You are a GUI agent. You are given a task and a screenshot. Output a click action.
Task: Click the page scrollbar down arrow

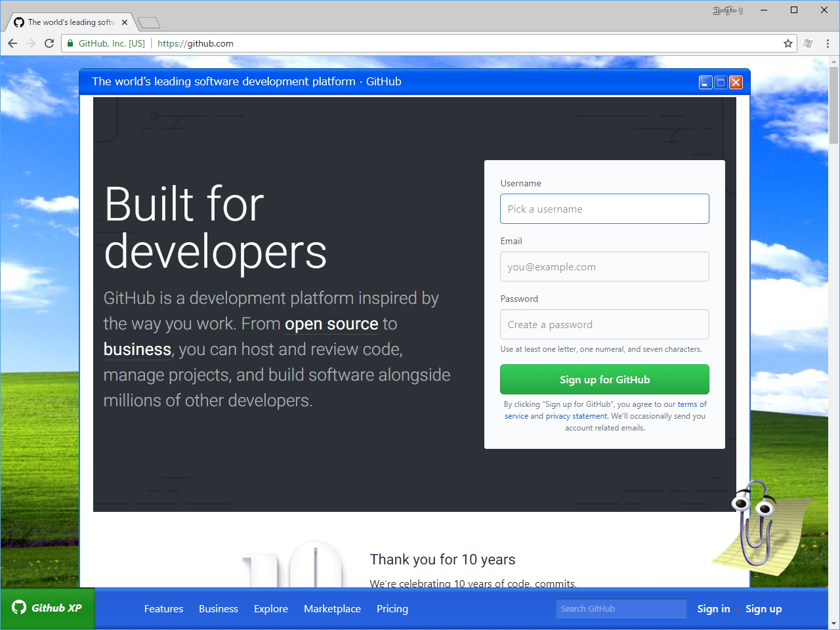[833, 623]
